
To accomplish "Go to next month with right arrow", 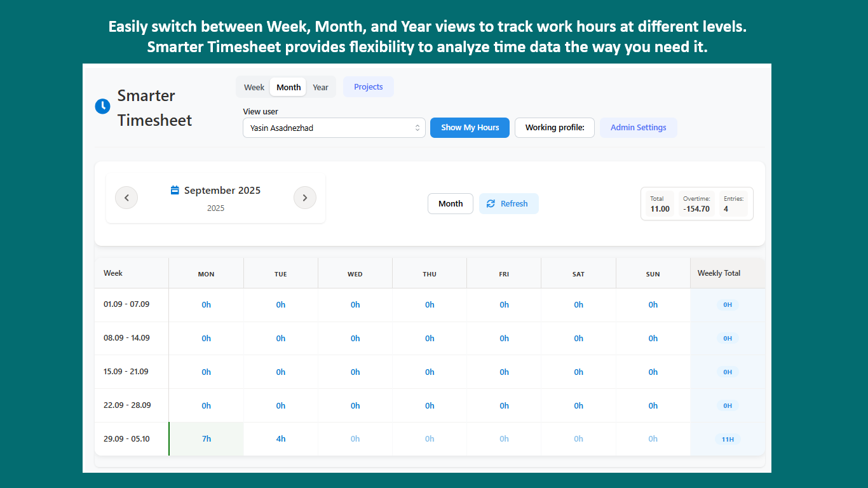I will [305, 198].
